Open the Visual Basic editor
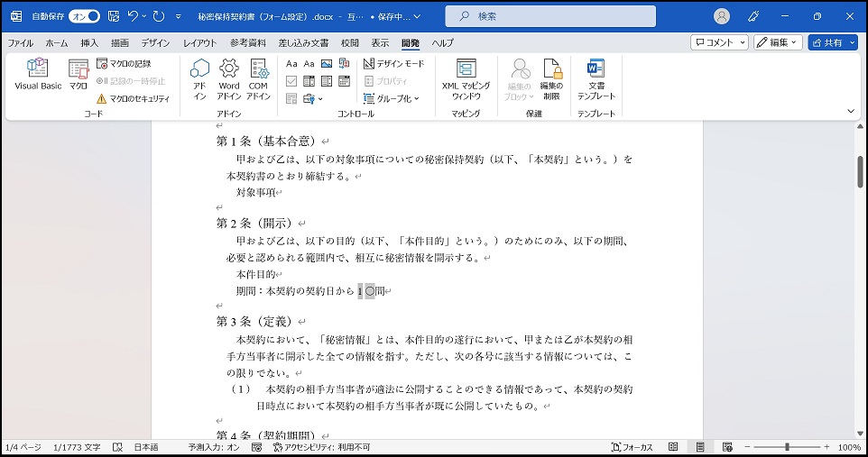Image resolution: width=868 pixels, height=457 pixels. click(38, 74)
